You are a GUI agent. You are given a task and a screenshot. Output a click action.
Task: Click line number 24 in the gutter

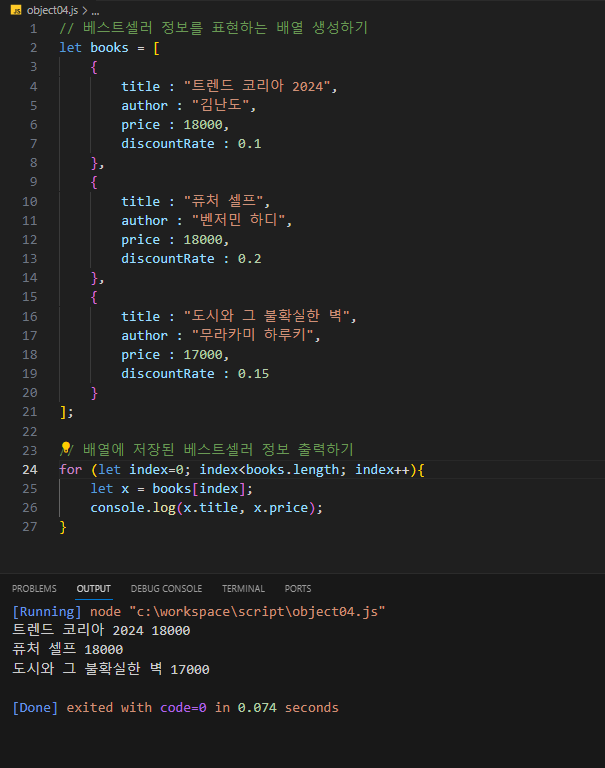[x=30, y=470]
